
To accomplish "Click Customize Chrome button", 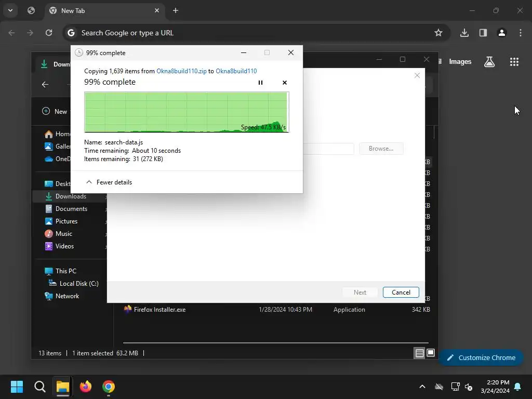I will coord(481,357).
